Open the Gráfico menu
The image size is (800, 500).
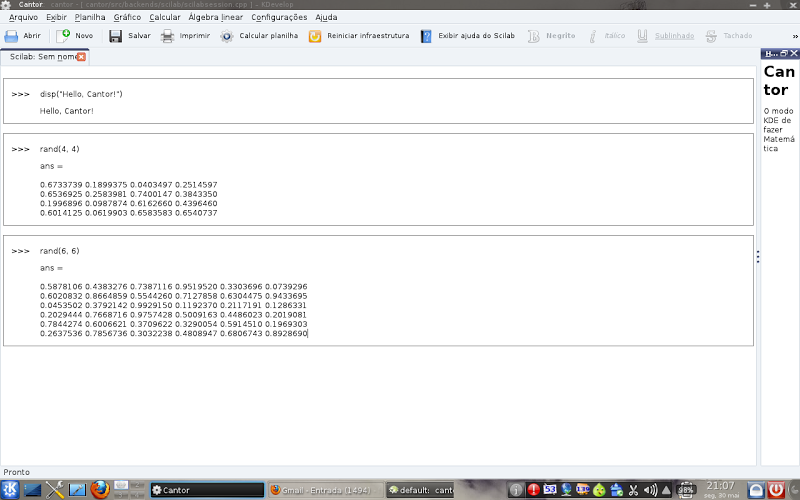[x=127, y=17]
